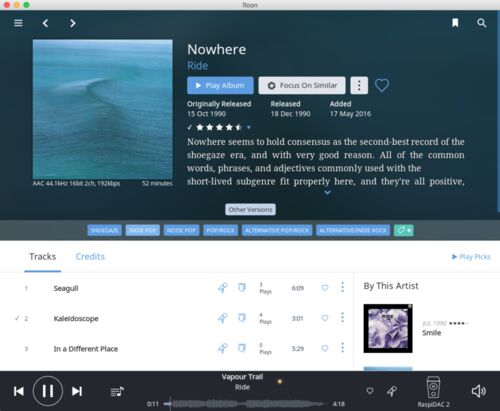Expand the album review text

(327, 192)
